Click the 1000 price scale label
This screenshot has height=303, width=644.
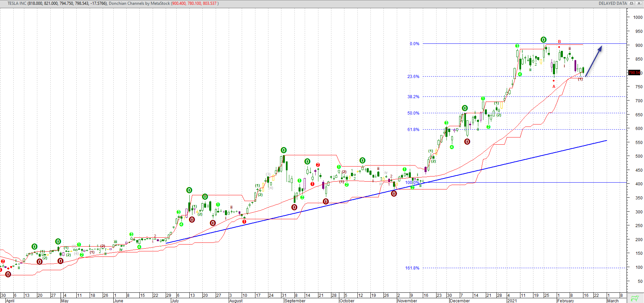(637, 17)
